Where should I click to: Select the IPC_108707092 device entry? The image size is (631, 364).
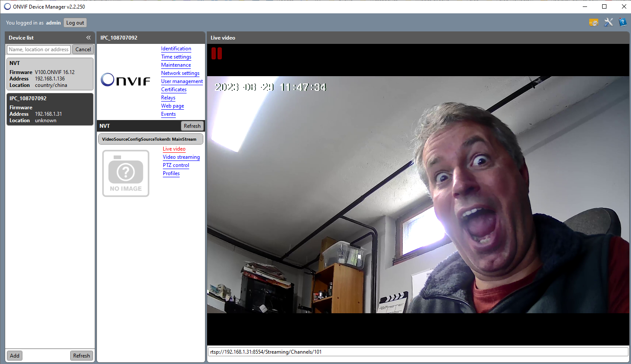pyautogui.click(x=50, y=109)
